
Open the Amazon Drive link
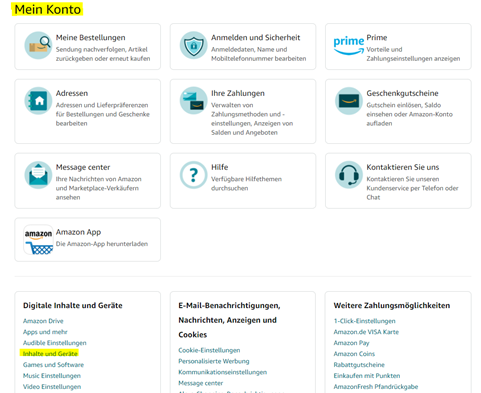tap(43, 321)
